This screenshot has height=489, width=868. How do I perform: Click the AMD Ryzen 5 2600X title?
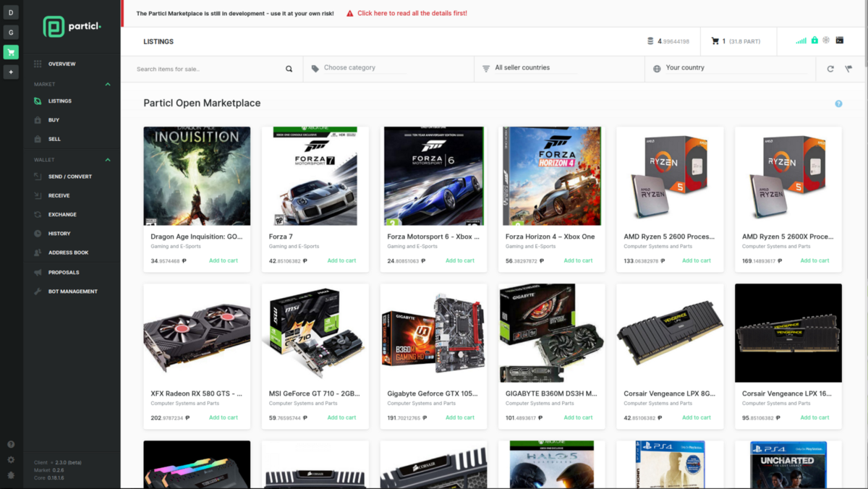[788, 237]
